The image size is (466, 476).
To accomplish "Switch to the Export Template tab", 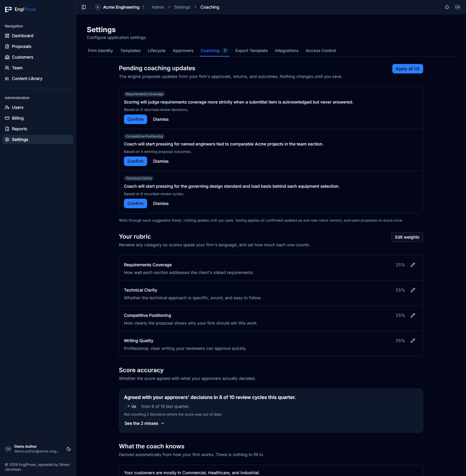I will (251, 51).
